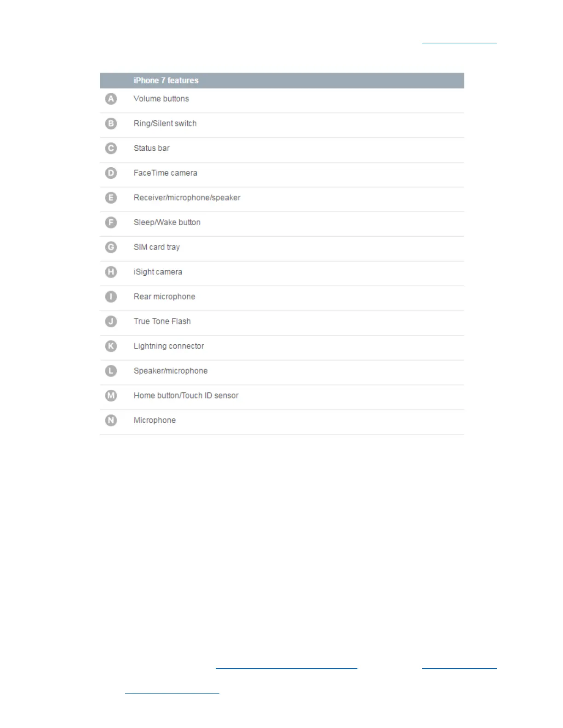The image size is (563, 728).
Task: Click the circled letter B icon
Action: coord(111,124)
